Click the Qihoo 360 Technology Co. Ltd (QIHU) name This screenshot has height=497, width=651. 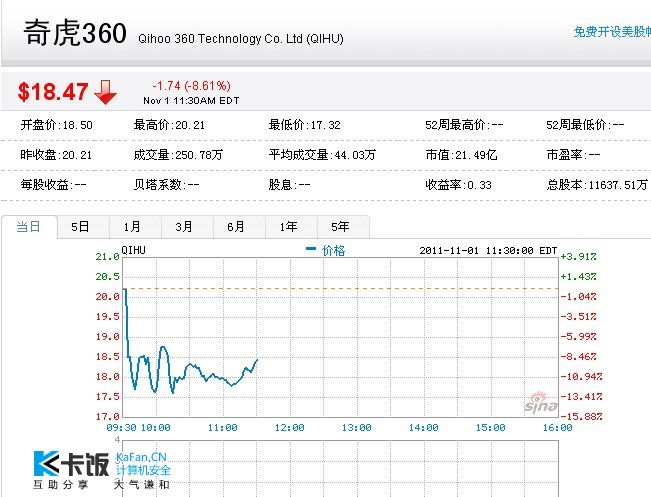(x=241, y=39)
